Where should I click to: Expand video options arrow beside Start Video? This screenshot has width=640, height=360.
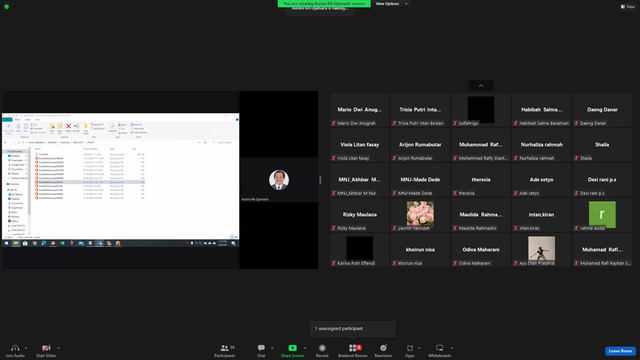point(58,348)
